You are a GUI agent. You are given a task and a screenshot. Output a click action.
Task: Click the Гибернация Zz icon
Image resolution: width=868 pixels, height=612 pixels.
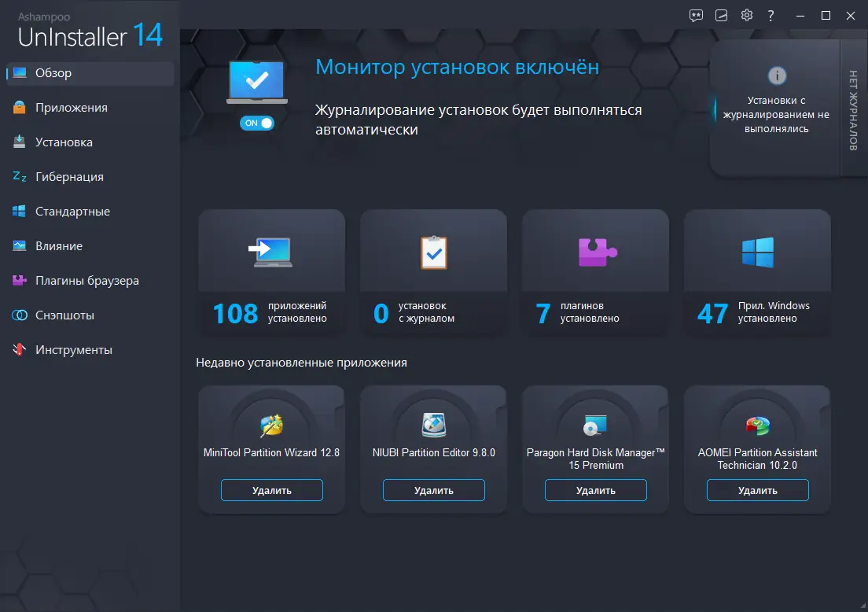click(x=20, y=177)
